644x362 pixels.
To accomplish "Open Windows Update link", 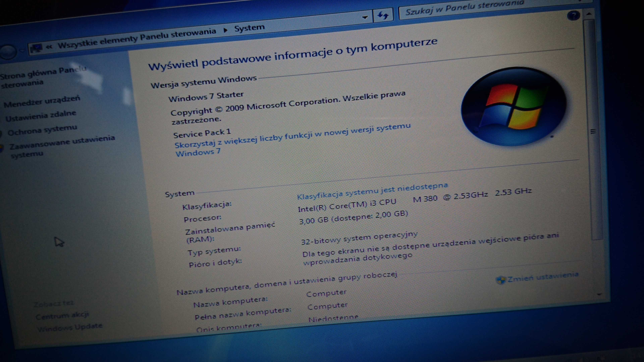I will [70, 327].
